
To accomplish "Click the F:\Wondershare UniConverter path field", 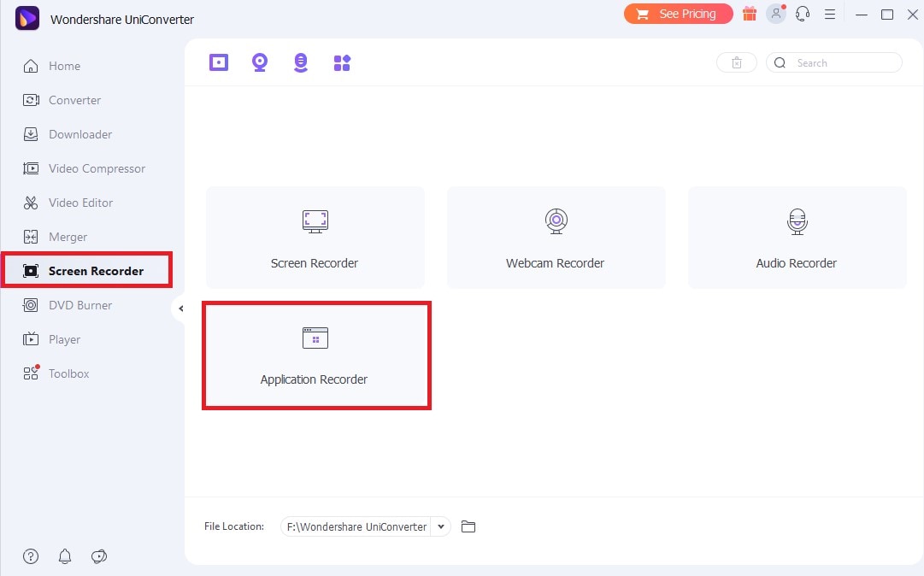I will (356, 526).
